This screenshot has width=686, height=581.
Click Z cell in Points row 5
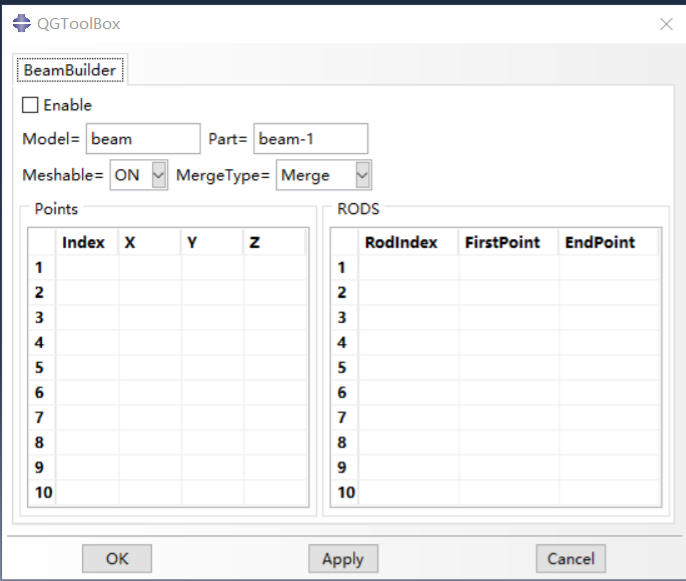pyautogui.click(x=273, y=368)
